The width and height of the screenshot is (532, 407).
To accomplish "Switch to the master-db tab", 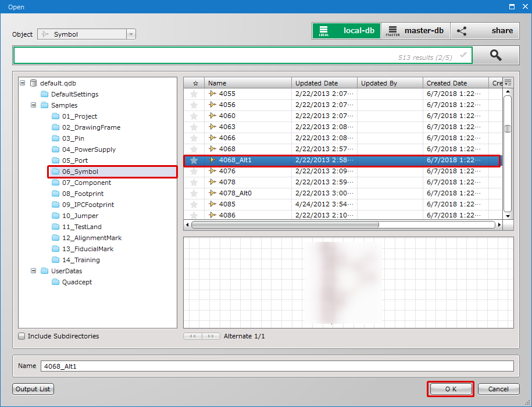I will tap(415, 30).
